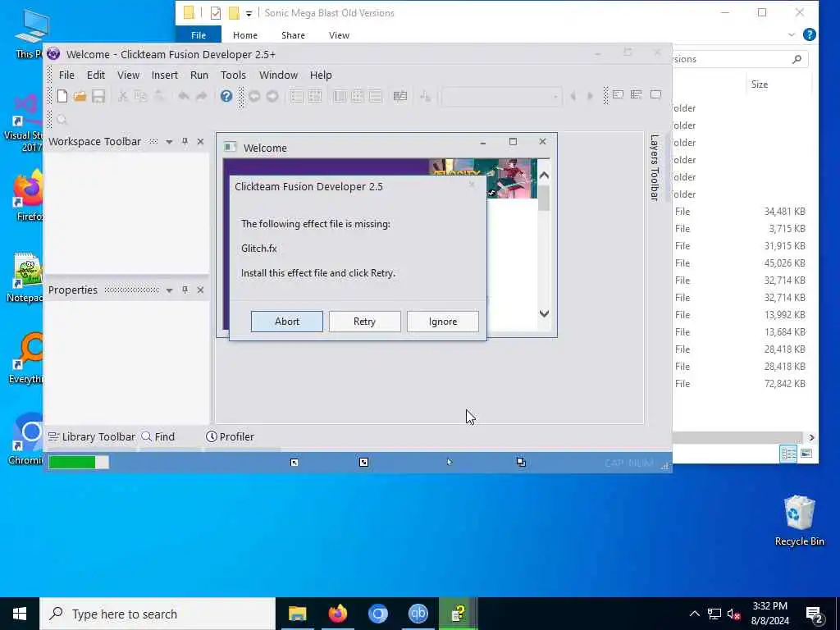Switch Explorer to large icons view

(x=806, y=454)
